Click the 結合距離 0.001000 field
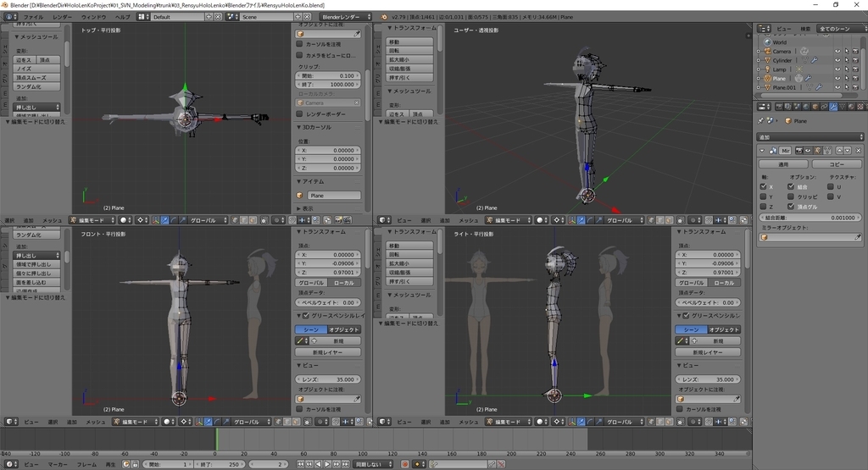 810,218
